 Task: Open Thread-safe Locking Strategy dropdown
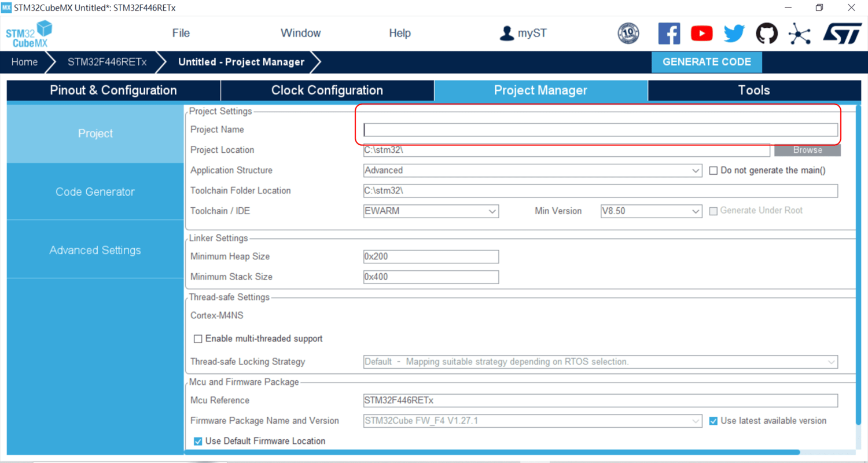click(x=601, y=362)
